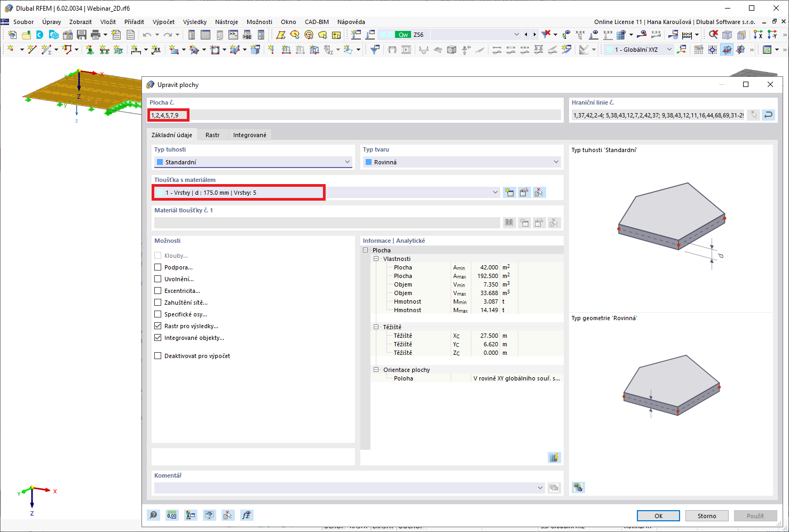Click the Hraniční linie č. field

coord(658,115)
